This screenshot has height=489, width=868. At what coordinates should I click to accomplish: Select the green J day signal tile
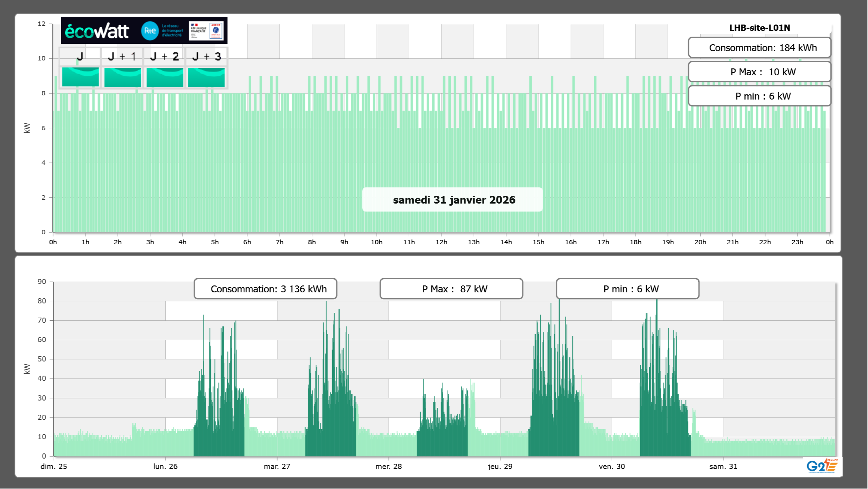80,77
